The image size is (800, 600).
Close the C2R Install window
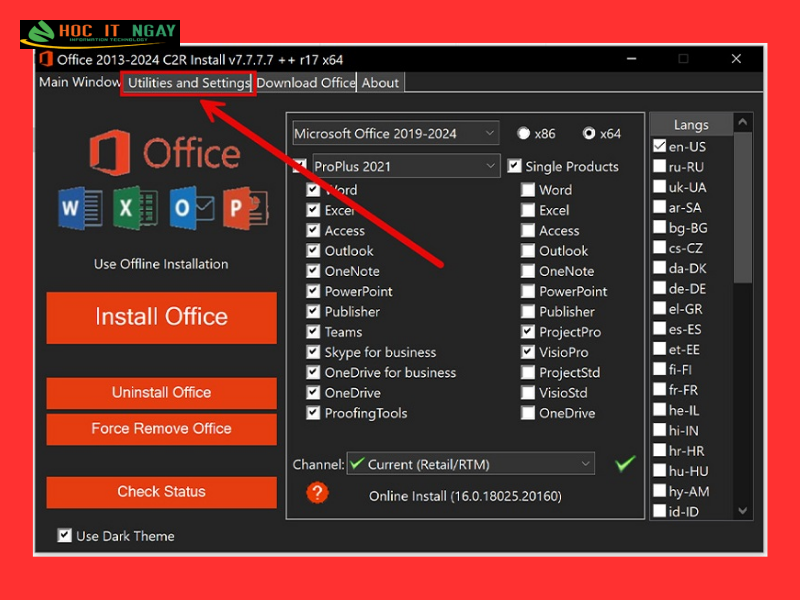pyautogui.click(x=736, y=59)
